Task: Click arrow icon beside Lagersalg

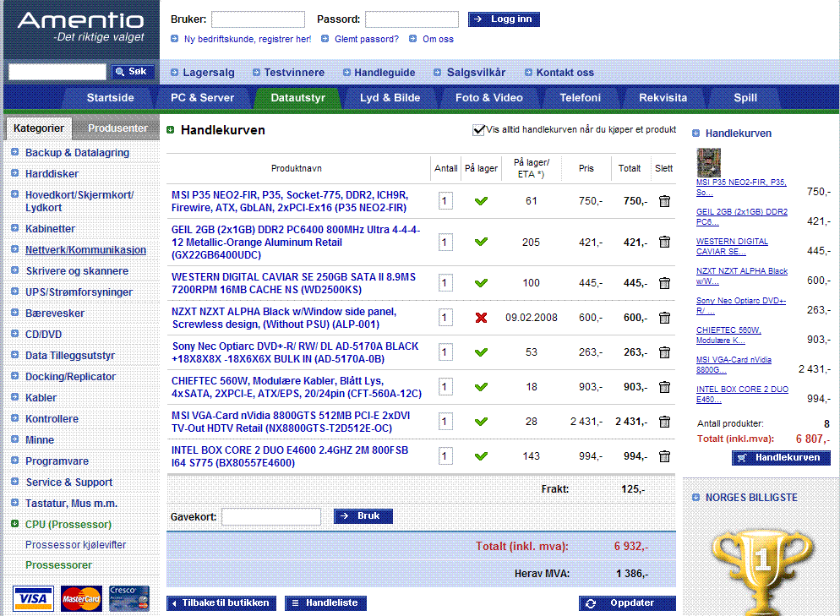Action: click(x=174, y=73)
